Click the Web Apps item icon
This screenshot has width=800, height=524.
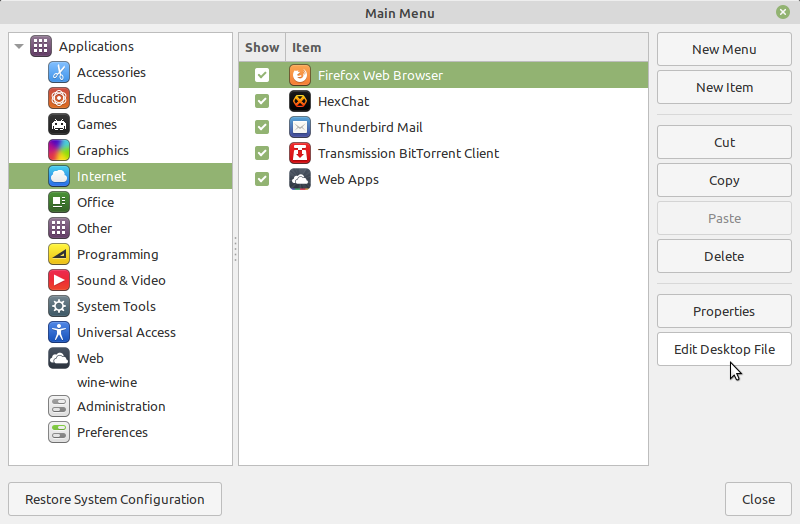[x=300, y=180]
